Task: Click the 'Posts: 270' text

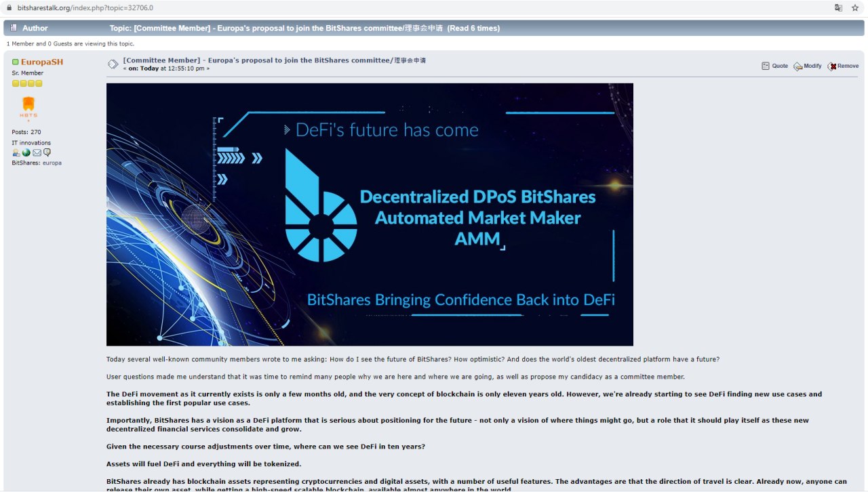Action: click(26, 132)
